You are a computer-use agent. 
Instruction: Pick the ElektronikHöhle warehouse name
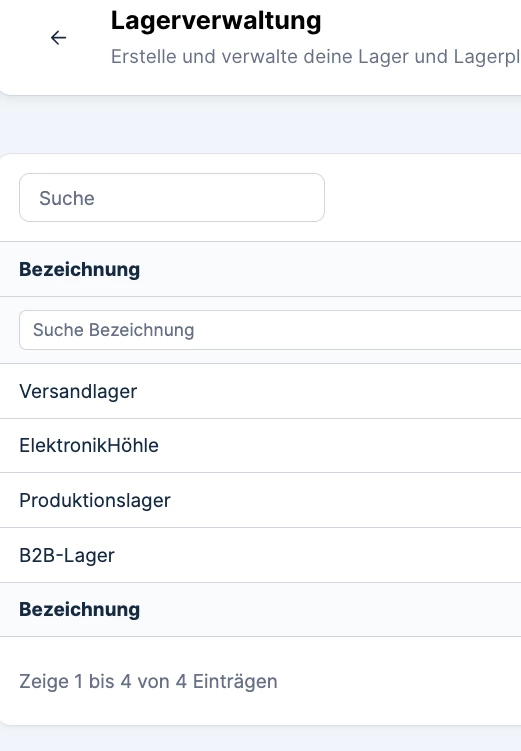pos(89,445)
